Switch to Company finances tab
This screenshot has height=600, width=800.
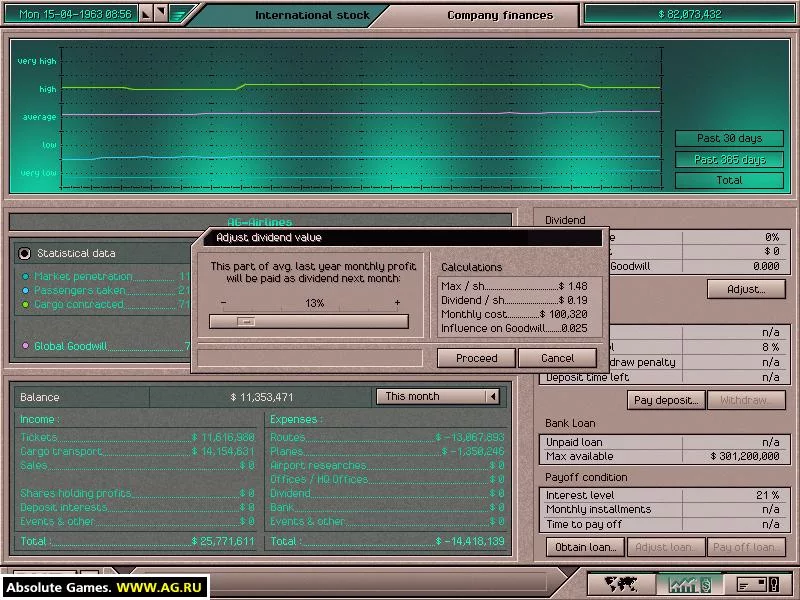click(x=499, y=15)
